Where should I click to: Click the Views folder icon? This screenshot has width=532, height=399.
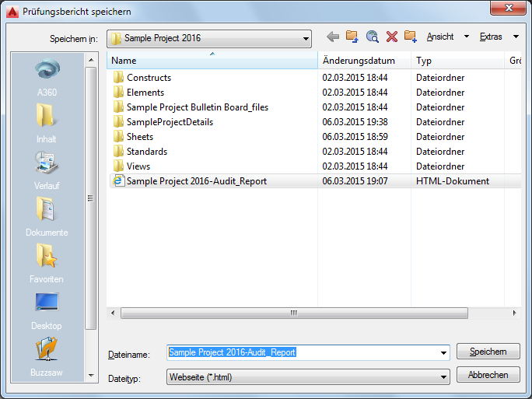click(x=118, y=166)
